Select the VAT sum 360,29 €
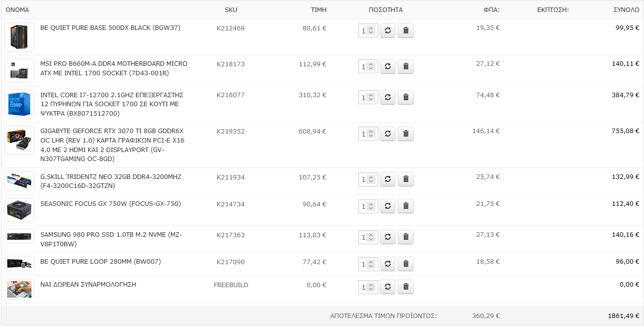 click(486, 316)
